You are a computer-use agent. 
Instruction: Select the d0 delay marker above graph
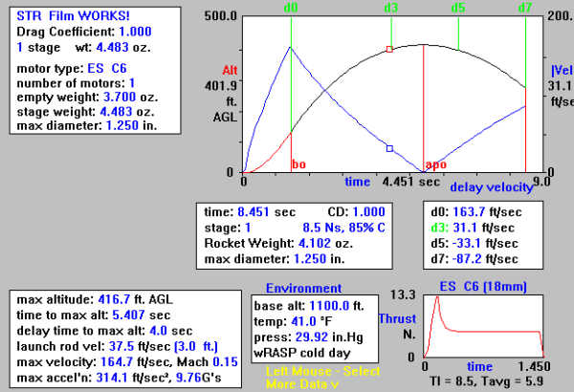pos(291,8)
